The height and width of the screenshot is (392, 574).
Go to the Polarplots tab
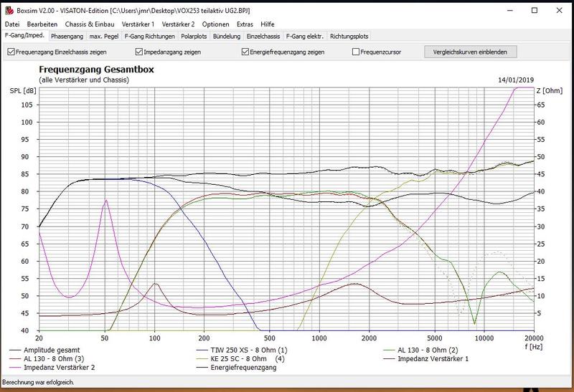coord(195,35)
